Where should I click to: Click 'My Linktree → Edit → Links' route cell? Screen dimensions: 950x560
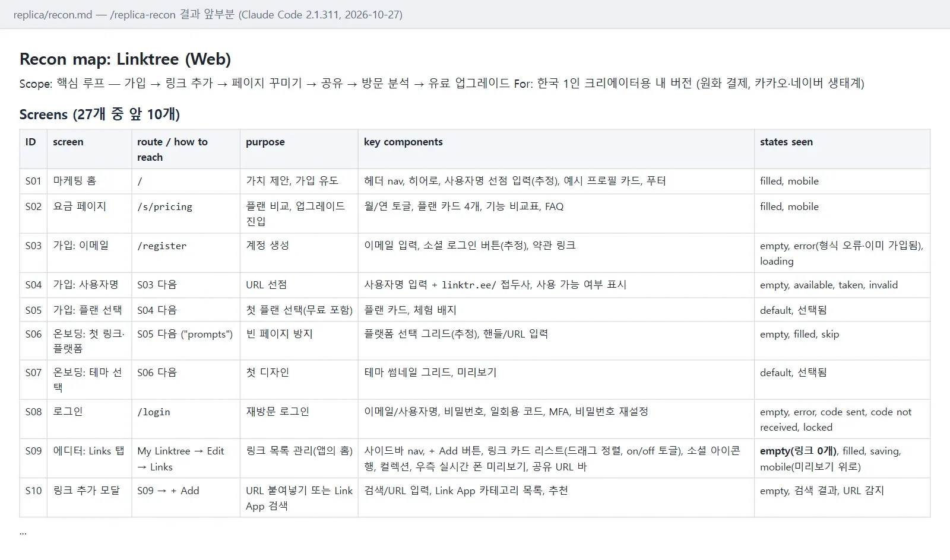click(x=186, y=459)
